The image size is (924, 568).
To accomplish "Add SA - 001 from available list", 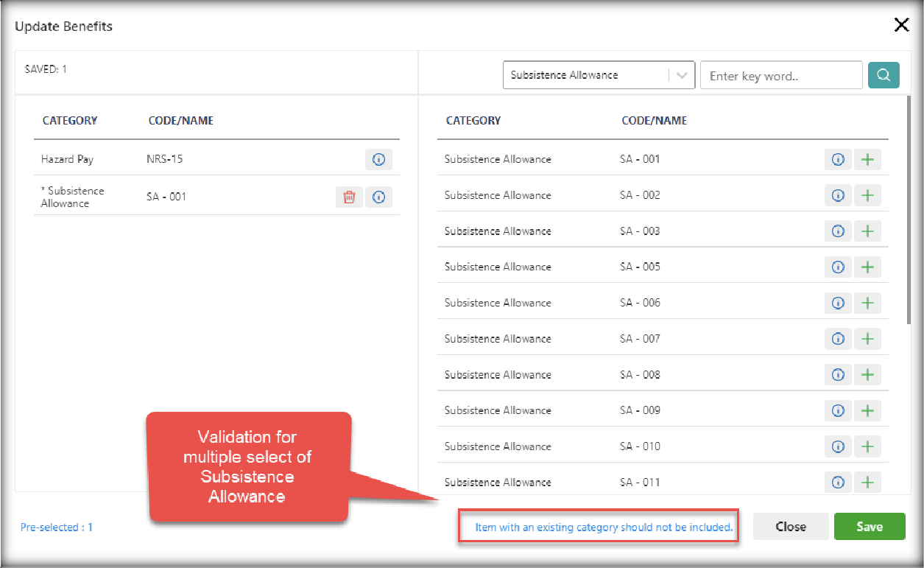I will coord(867,159).
